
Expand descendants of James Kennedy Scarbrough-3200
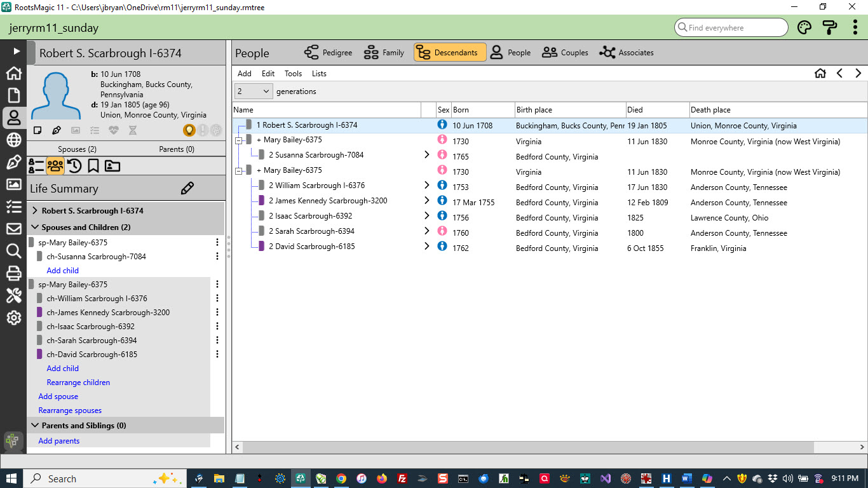pyautogui.click(x=427, y=201)
